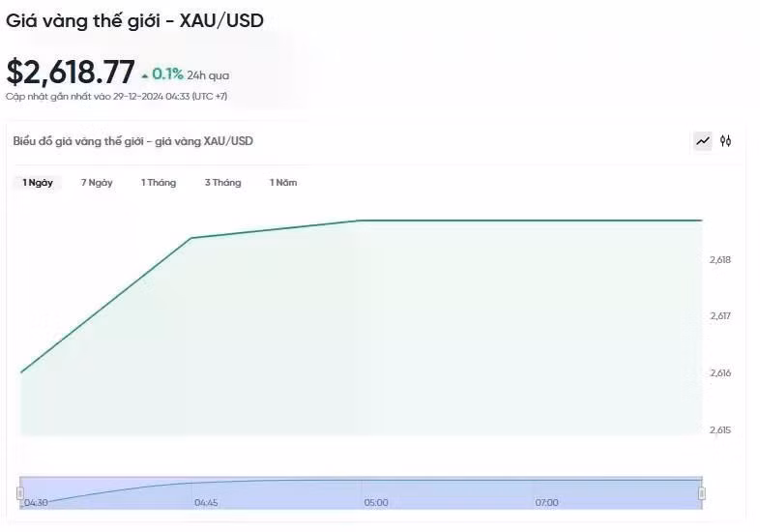Viewport: 760px width, 532px height.
Task: Show the 3 Tháng chart range
Action: pos(222,183)
